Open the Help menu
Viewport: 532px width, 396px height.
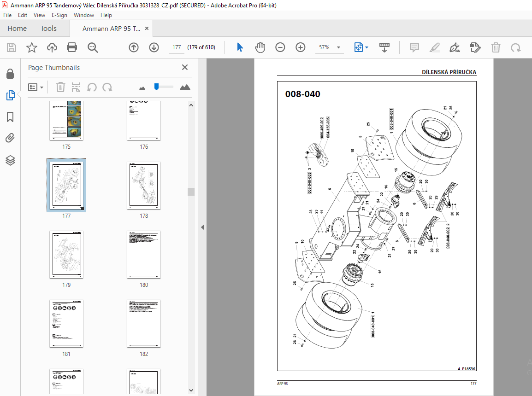click(106, 15)
